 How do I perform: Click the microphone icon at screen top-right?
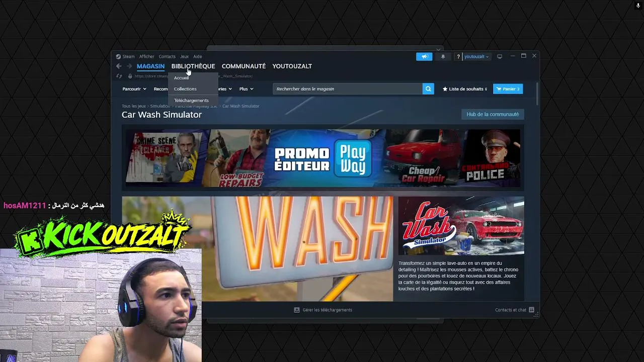638,6
